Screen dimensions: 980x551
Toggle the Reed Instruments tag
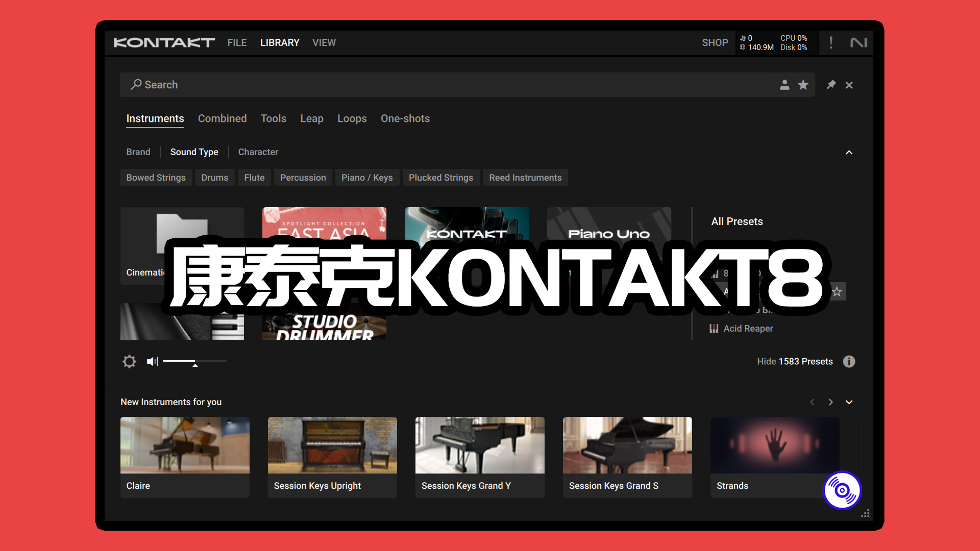525,178
